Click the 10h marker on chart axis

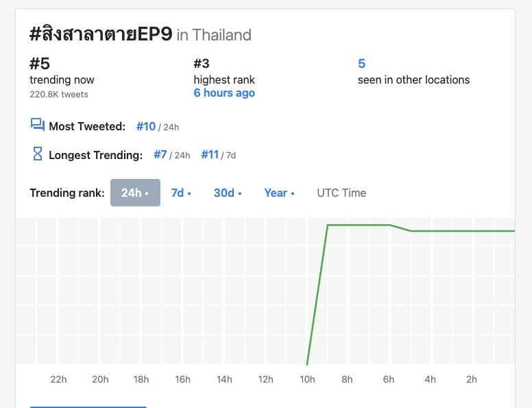tap(307, 379)
